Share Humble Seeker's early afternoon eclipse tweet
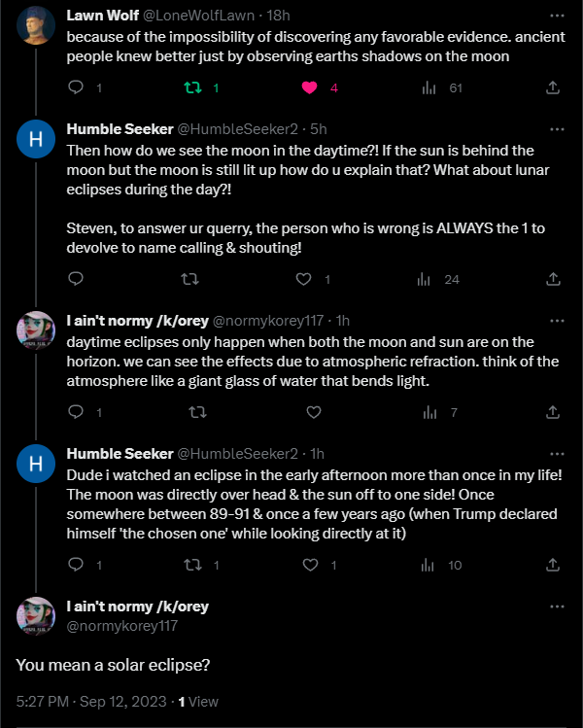 pos(553,565)
